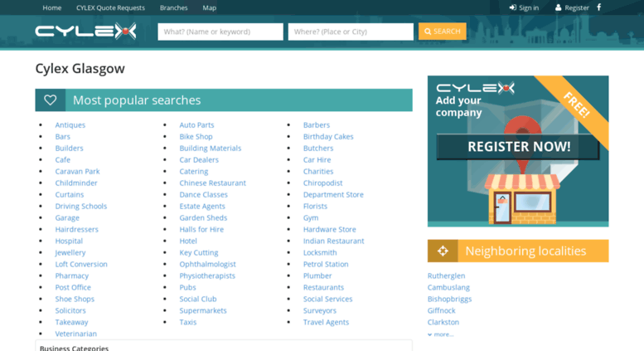
Task: Open Loft Conversion link
Action: (81, 264)
